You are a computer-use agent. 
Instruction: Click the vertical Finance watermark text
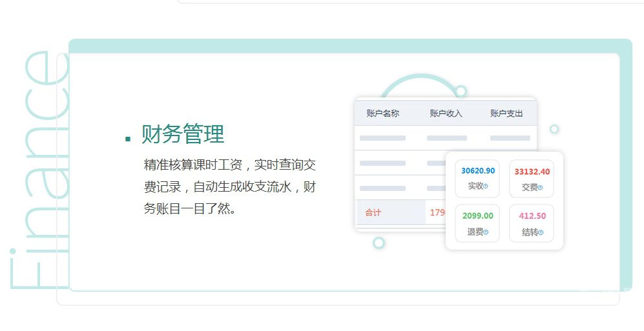point(36,171)
